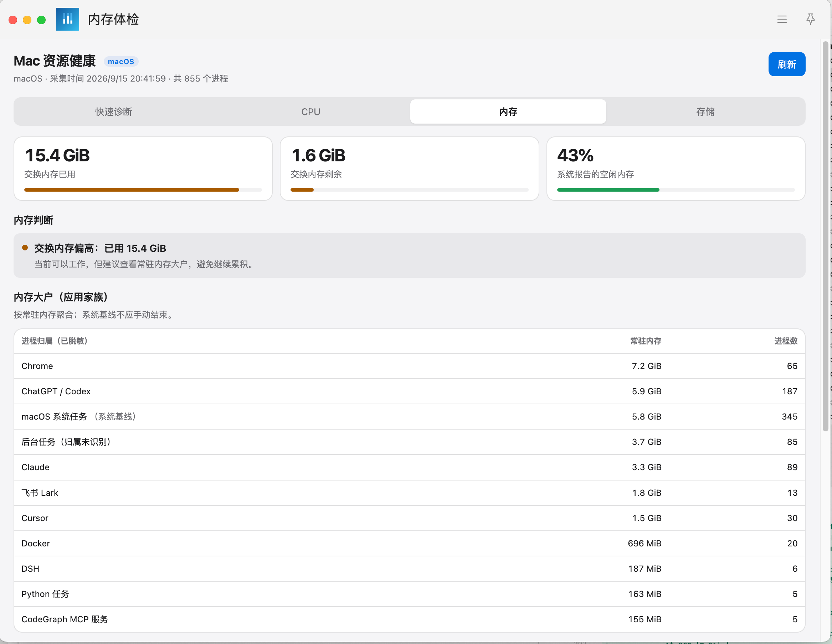Click Docker's 696 MiB memory value
832x644 pixels.
644,544
